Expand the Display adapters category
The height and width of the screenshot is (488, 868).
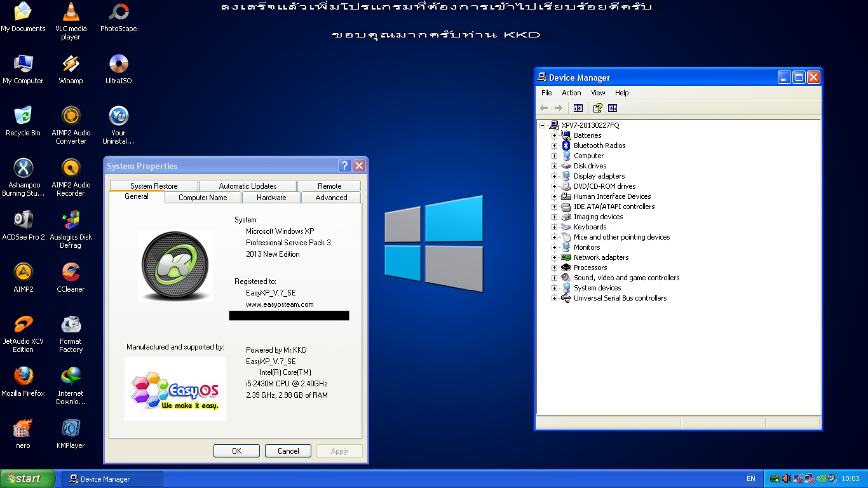pos(554,176)
